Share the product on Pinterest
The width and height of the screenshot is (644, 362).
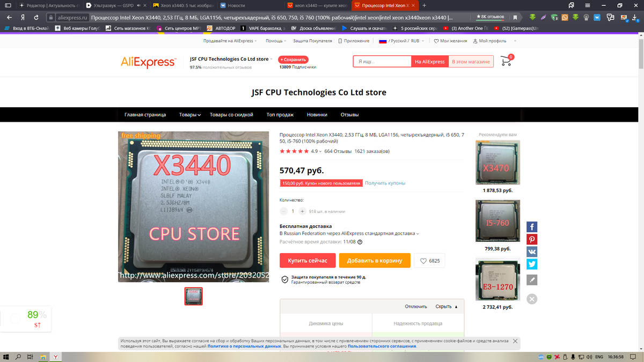532,239
